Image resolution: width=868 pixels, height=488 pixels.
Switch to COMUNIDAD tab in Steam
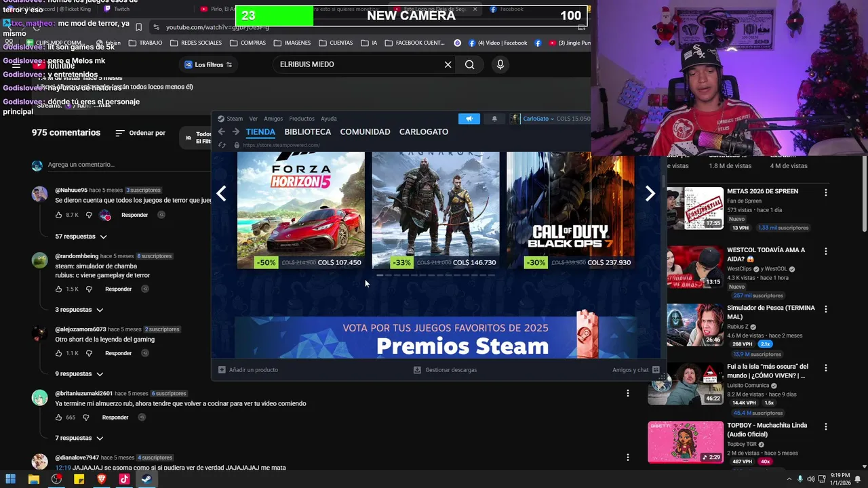click(365, 132)
